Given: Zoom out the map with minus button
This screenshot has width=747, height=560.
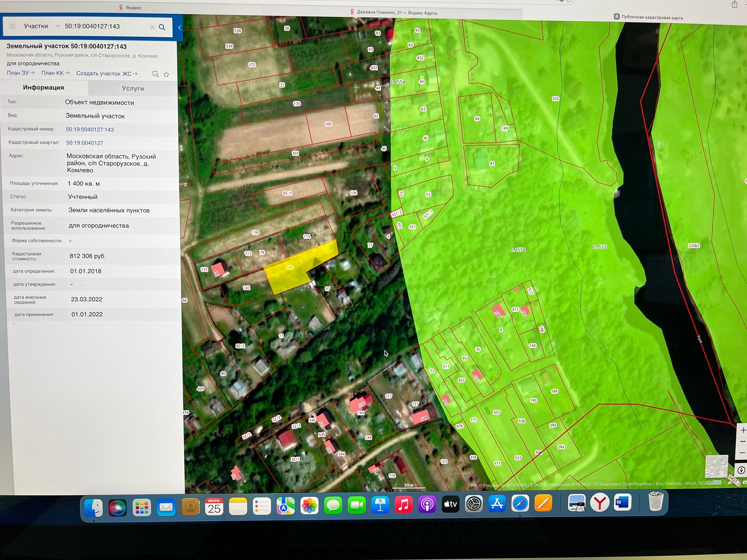Looking at the screenshot, I should 742,453.
